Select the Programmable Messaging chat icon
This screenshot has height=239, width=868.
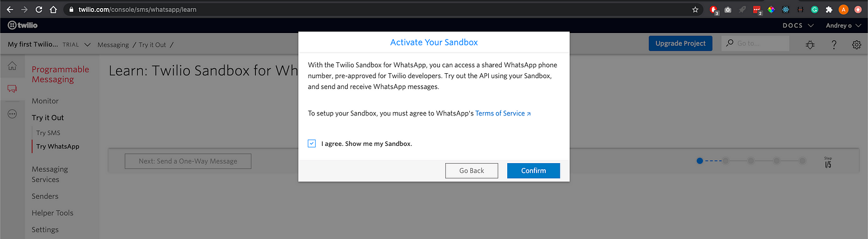pos(12,89)
